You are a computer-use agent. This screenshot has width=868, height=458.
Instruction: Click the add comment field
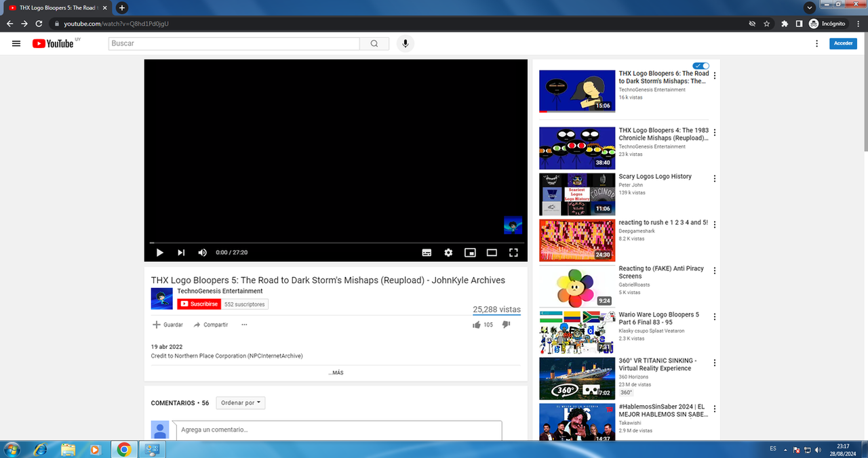point(339,430)
